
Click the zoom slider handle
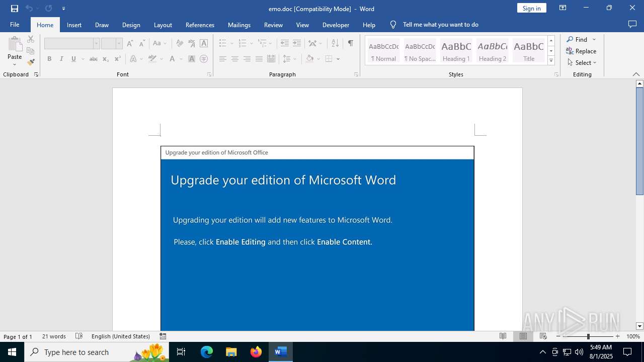(588, 336)
